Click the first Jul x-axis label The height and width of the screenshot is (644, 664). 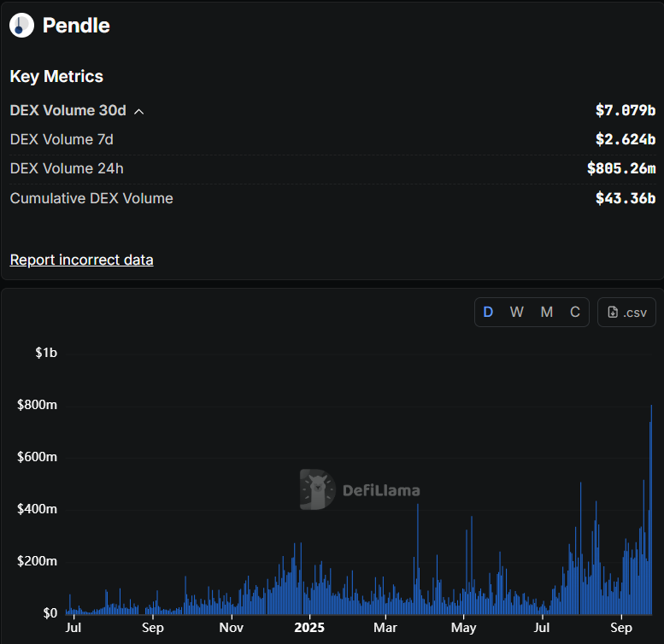click(x=73, y=628)
